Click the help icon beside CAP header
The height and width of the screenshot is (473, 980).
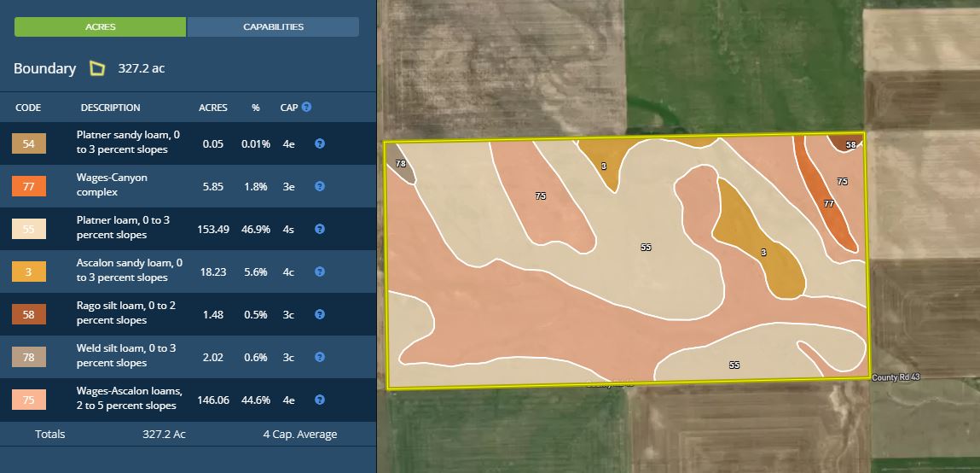(306, 108)
